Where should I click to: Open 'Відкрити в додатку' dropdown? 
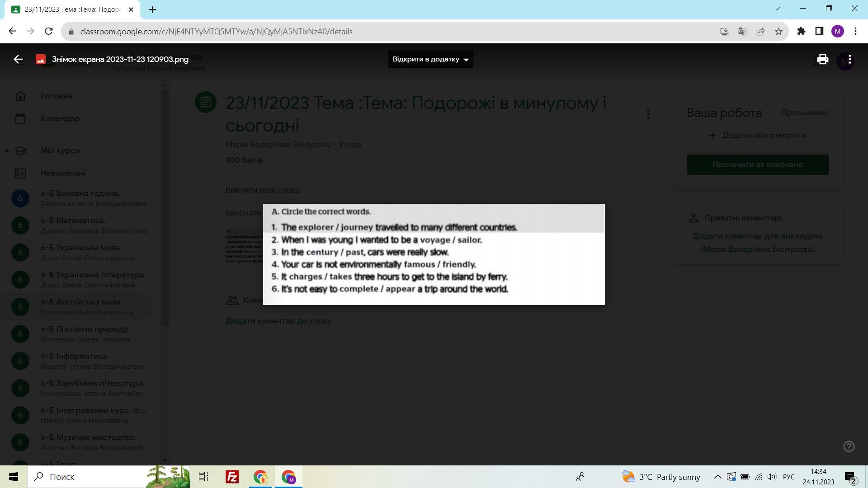coord(430,59)
